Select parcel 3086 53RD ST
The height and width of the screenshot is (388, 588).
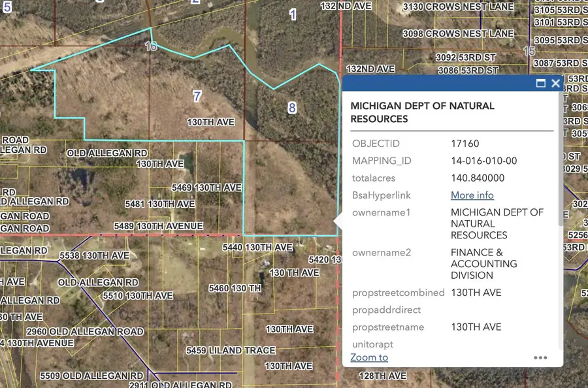tap(468, 71)
